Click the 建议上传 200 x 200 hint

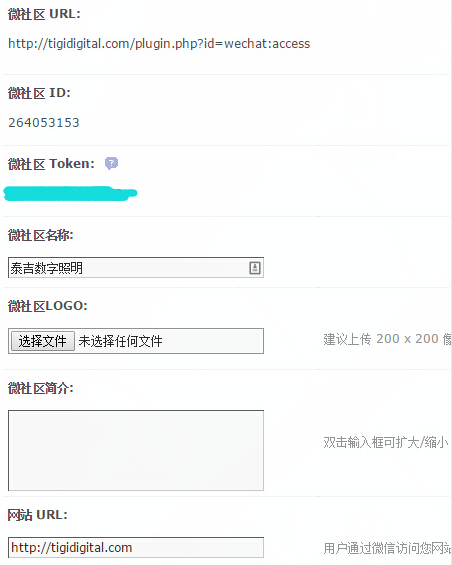(x=387, y=339)
